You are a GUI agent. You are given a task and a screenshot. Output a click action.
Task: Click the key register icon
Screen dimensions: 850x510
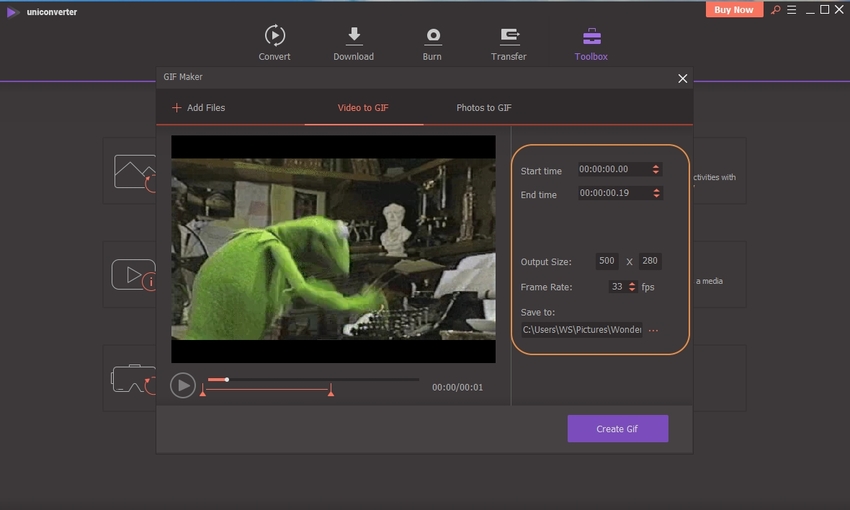click(775, 10)
